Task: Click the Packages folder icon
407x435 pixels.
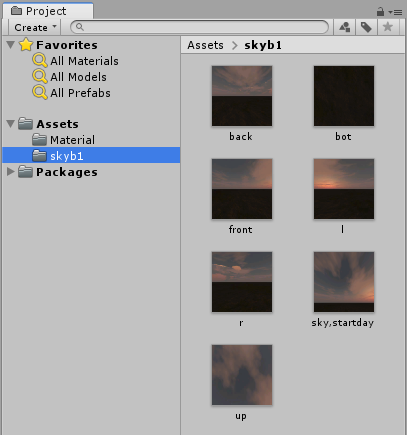Action: [25, 172]
